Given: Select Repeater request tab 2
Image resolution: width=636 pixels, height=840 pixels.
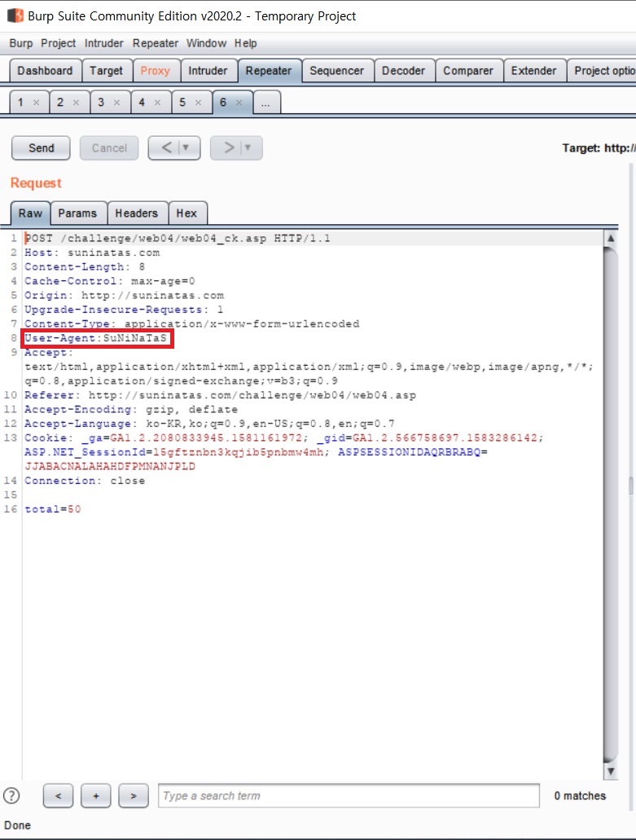Looking at the screenshot, I should (x=60, y=103).
